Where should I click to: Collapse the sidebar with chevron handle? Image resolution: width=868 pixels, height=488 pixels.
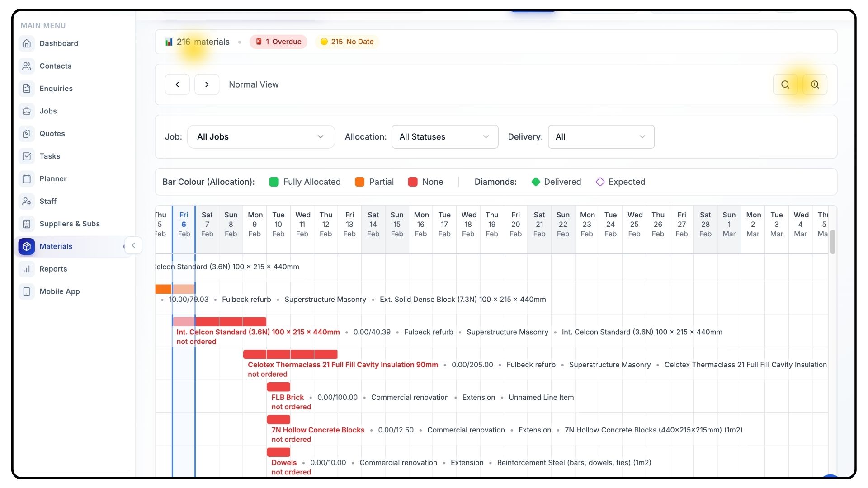pos(133,245)
